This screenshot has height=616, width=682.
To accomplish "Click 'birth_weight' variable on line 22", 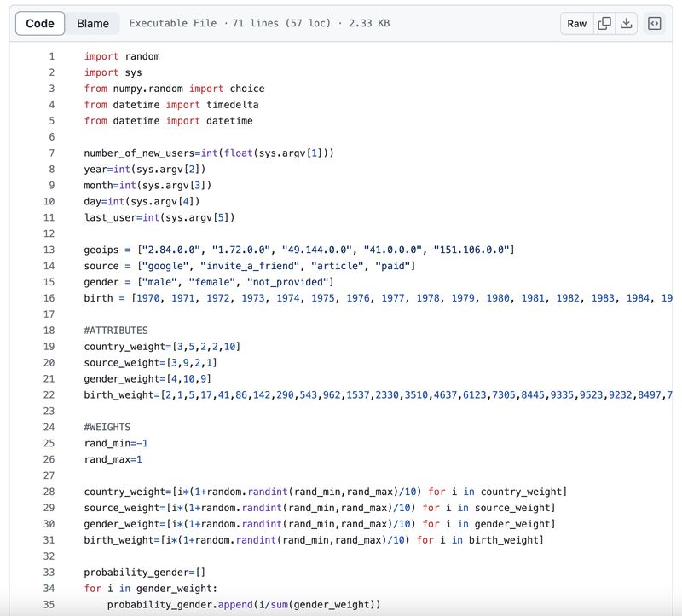I will pyautogui.click(x=118, y=395).
